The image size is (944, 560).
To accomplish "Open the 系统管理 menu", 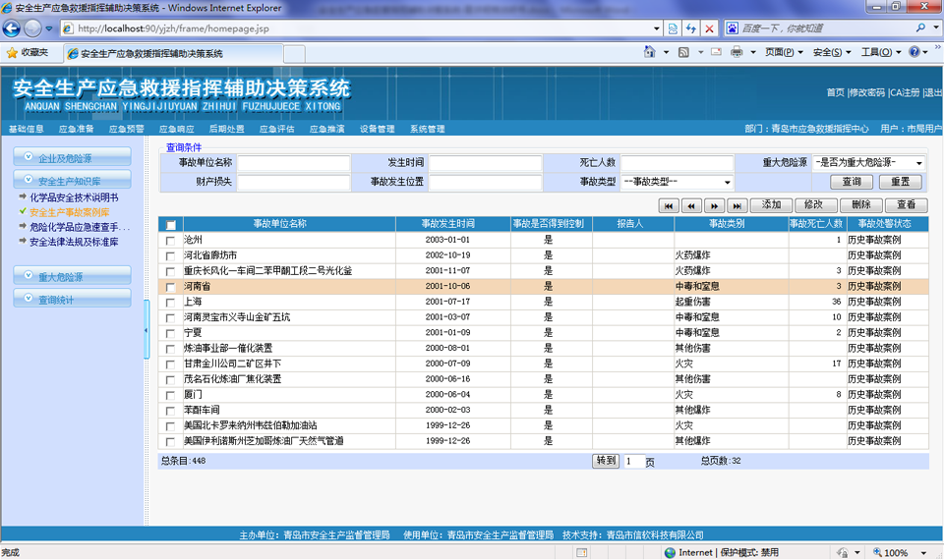I will point(427,129).
